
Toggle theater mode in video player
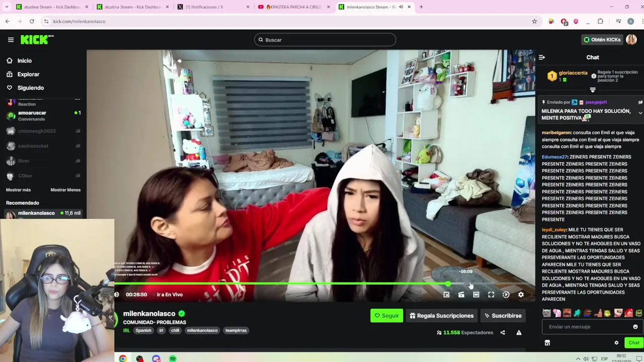pos(476,295)
